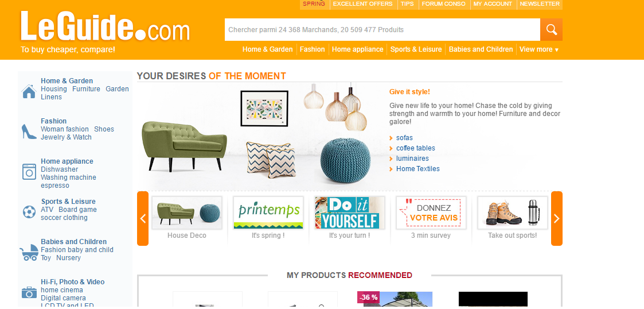This screenshot has height=309, width=644.
Task: Open the Home & Garden house icon
Action: [x=29, y=91]
